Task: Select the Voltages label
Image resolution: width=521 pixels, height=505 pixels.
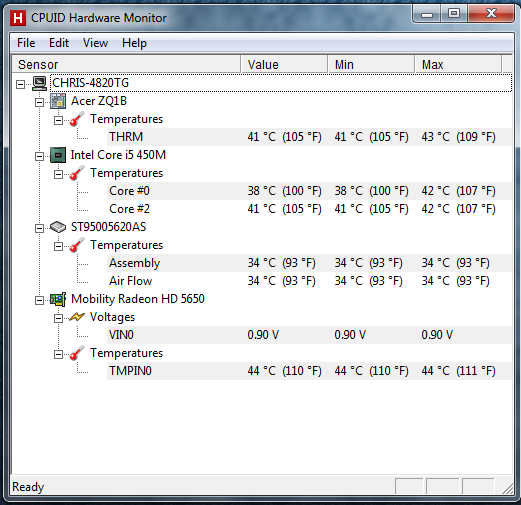Action: coord(112,317)
